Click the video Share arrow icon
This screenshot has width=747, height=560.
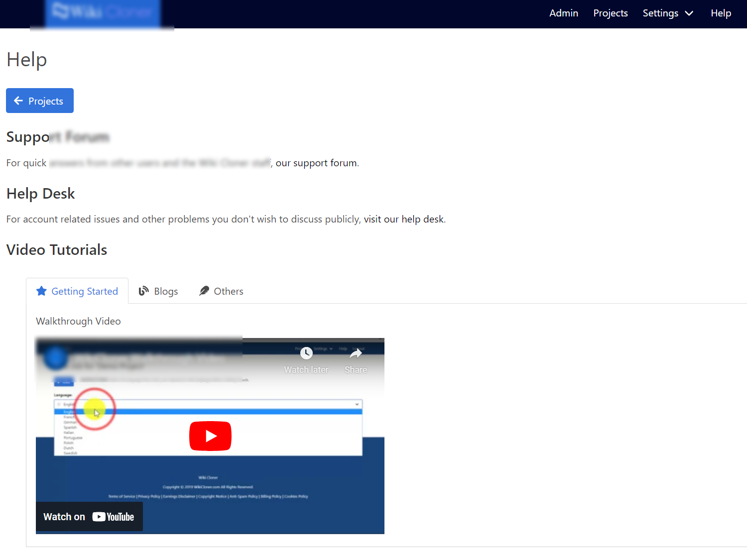click(x=356, y=353)
